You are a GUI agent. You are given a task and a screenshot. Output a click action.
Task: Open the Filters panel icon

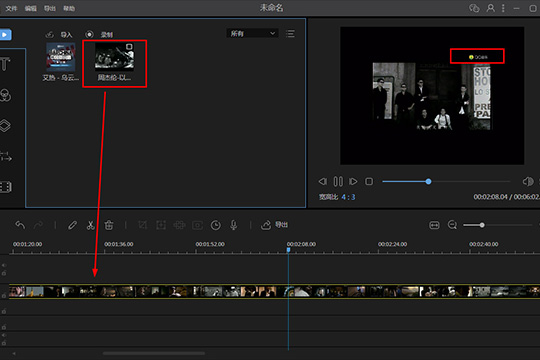[5, 95]
